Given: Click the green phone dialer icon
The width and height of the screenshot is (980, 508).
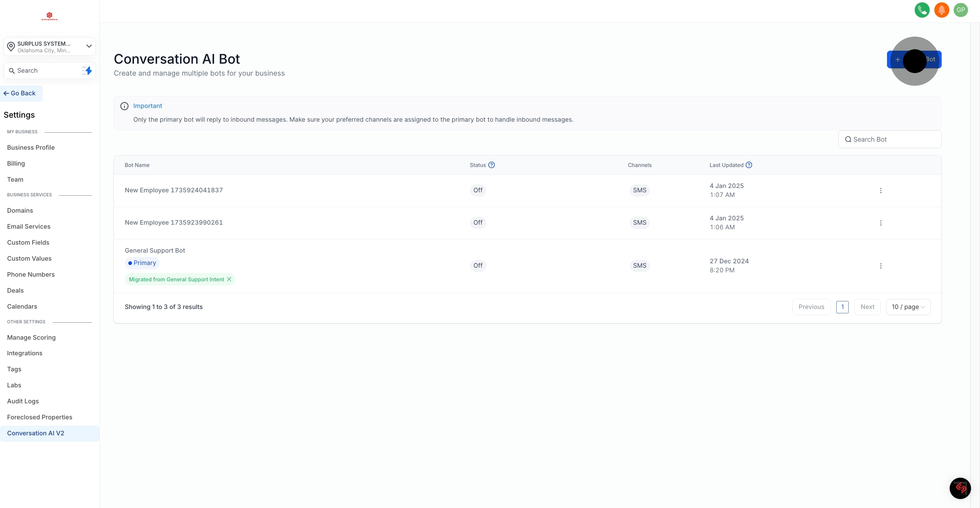Looking at the screenshot, I should pos(922,10).
